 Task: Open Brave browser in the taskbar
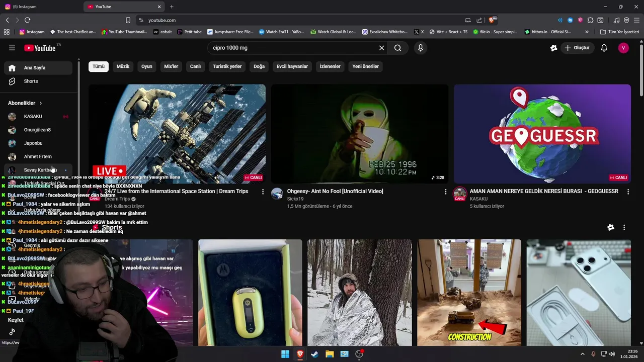(300, 354)
